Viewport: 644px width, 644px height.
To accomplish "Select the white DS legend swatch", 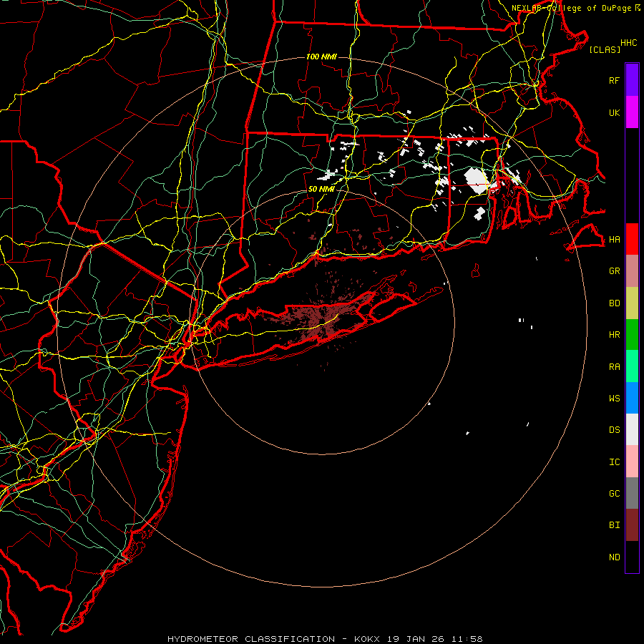I will [x=632, y=429].
